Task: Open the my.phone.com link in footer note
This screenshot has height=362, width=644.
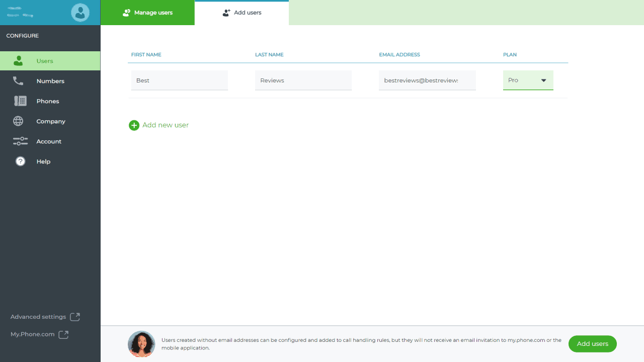Action: point(526,340)
